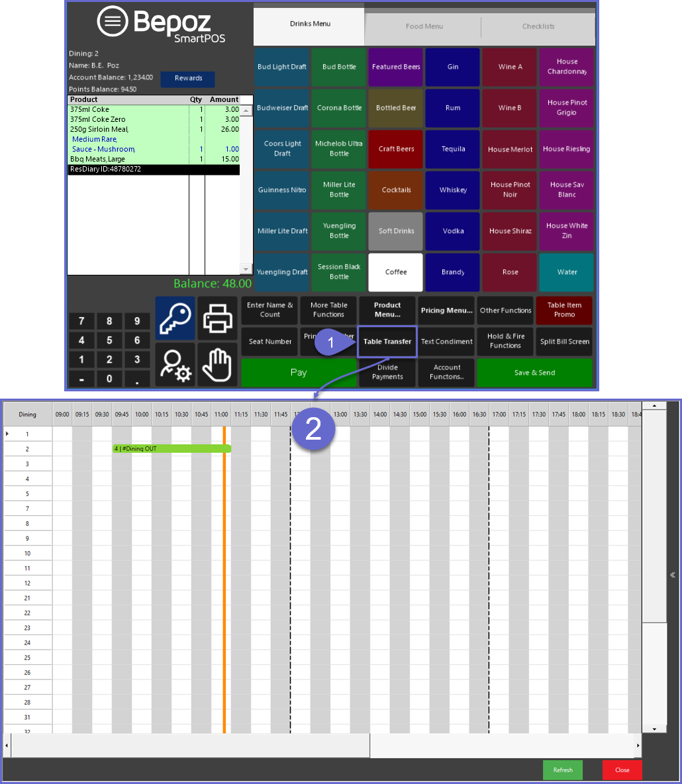Click Save & Send button
Image resolution: width=682 pixels, height=784 pixels.
click(534, 373)
